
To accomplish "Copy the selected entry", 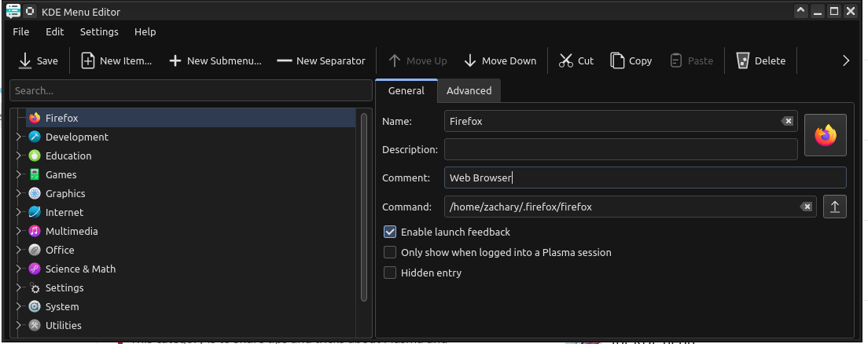I will 631,60.
